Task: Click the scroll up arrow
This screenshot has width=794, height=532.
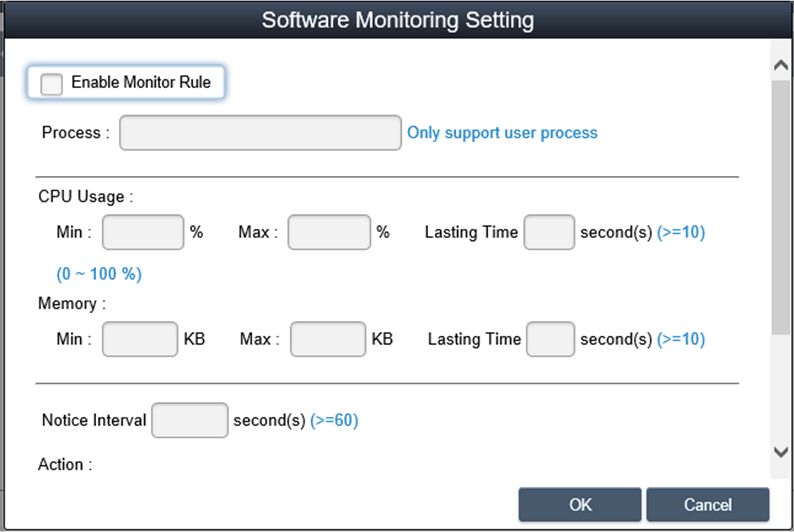Action: 781,65
